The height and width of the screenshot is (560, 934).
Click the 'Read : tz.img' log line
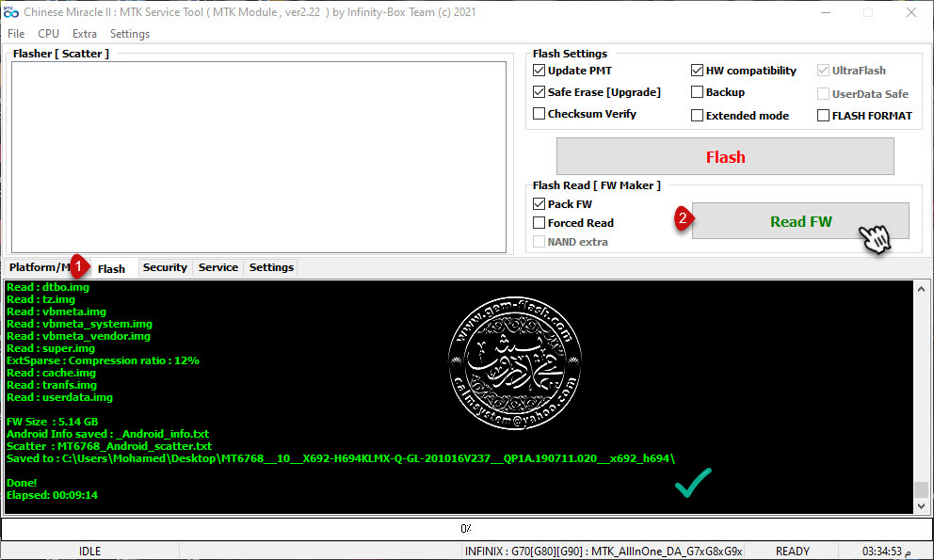[40, 299]
